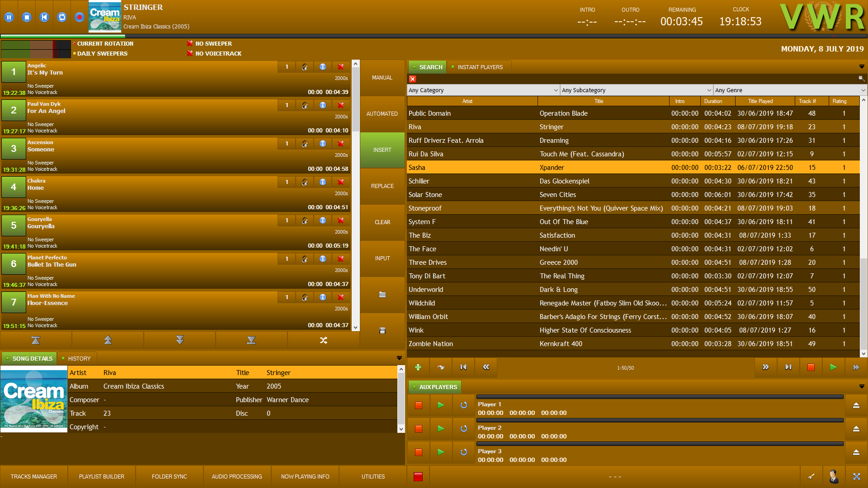
Task: Open info for Gouryella playlist entry
Action: point(323,221)
